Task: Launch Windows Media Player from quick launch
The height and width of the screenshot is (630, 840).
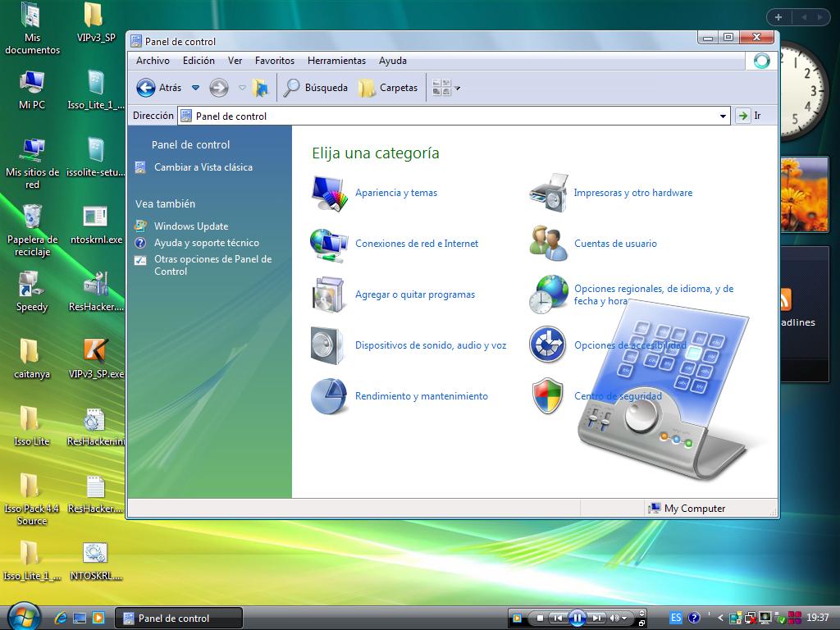Action: point(98,619)
